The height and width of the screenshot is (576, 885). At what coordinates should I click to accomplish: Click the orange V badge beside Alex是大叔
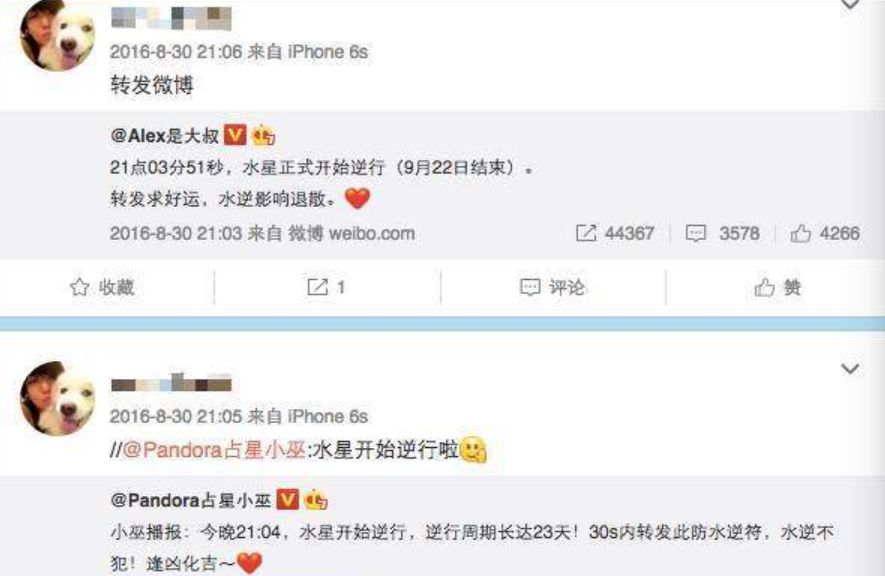235,135
